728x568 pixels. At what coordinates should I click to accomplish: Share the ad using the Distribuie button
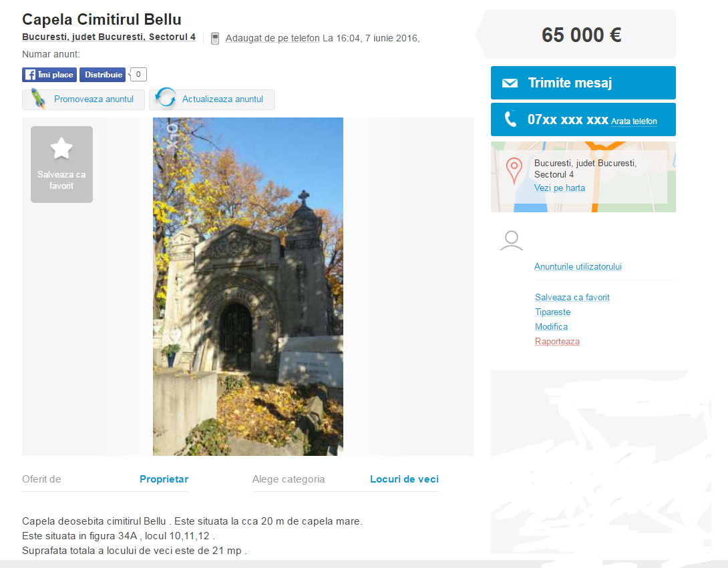point(103,75)
